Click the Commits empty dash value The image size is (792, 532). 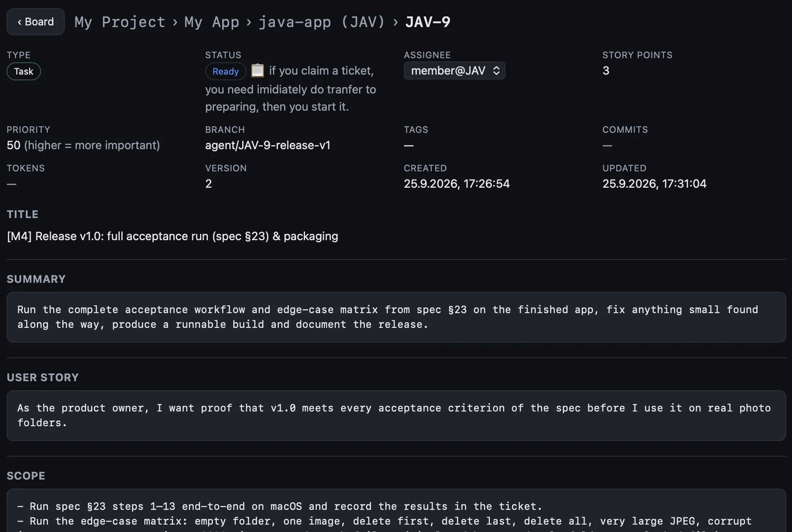coord(607,146)
